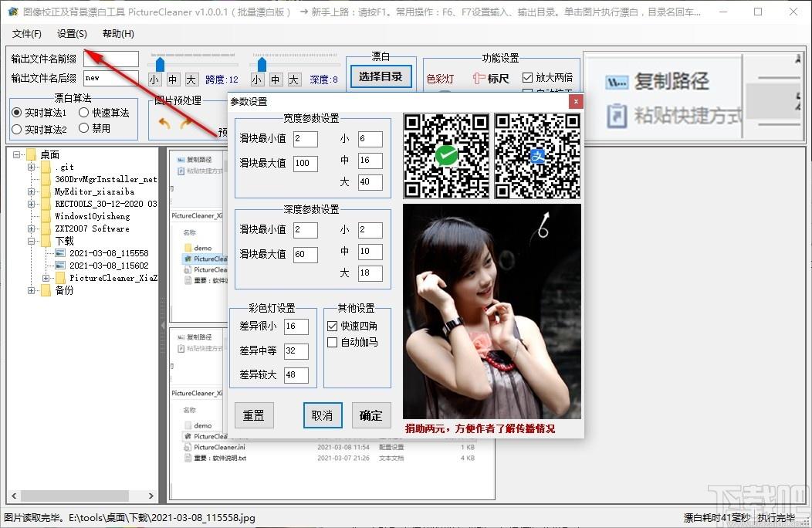The width and height of the screenshot is (812, 528).
Task: Click the 中 button beside 跨度:12
Action: click(173, 80)
